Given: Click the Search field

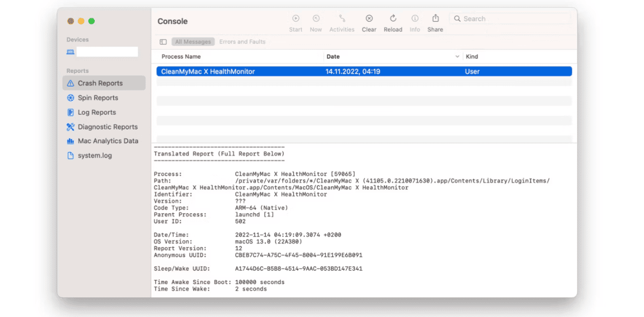Looking at the screenshot, I should click(x=510, y=19).
